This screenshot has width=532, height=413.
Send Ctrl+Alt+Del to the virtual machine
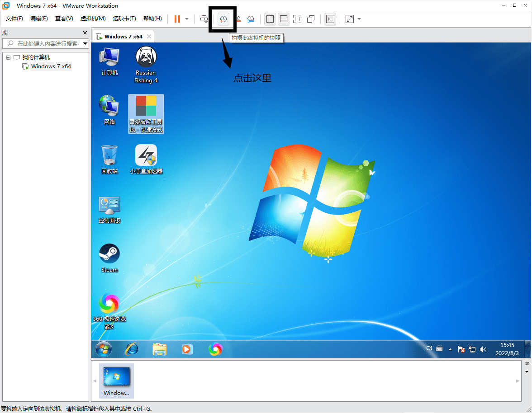204,19
